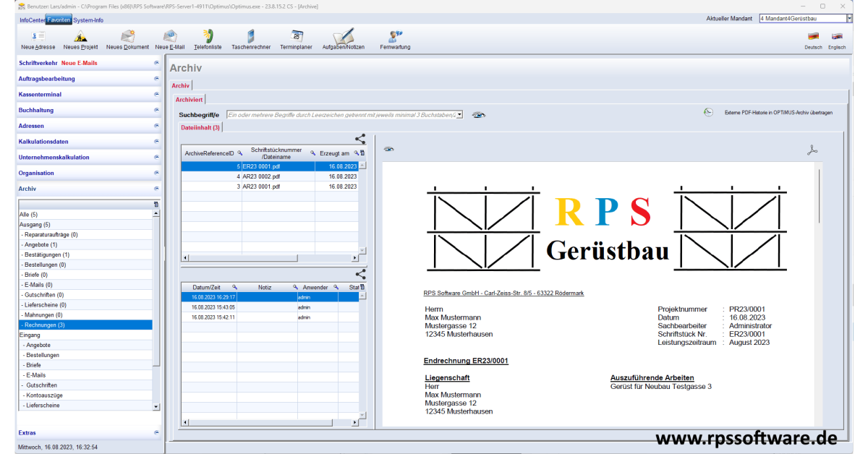Click the magnifier in the Schriftstücknummer/Dateiname column
The width and height of the screenshot is (868, 454).
(313, 153)
